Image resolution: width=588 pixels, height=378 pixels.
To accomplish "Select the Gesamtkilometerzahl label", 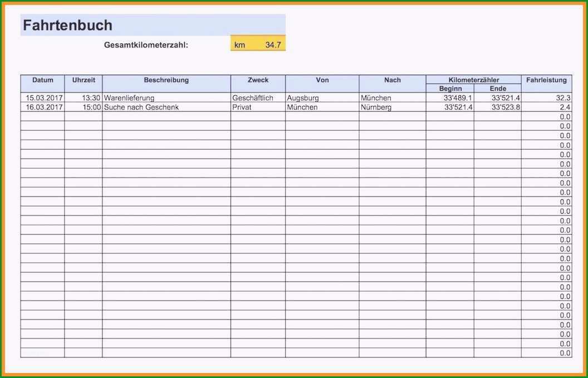I will click(146, 45).
